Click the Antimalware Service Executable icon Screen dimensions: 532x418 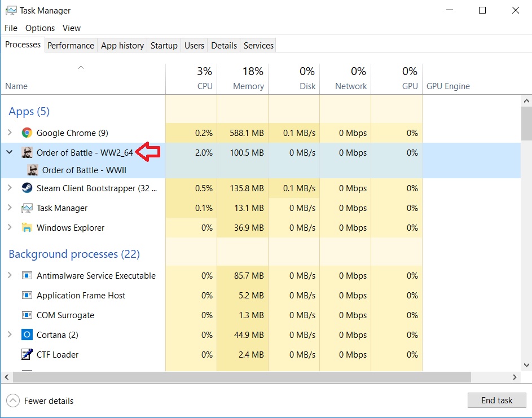coord(27,276)
